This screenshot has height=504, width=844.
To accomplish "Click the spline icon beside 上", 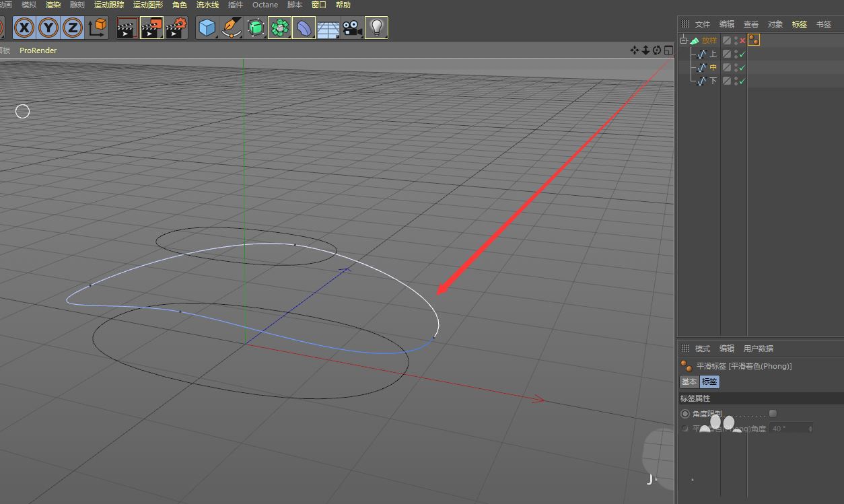I will pyautogui.click(x=701, y=54).
